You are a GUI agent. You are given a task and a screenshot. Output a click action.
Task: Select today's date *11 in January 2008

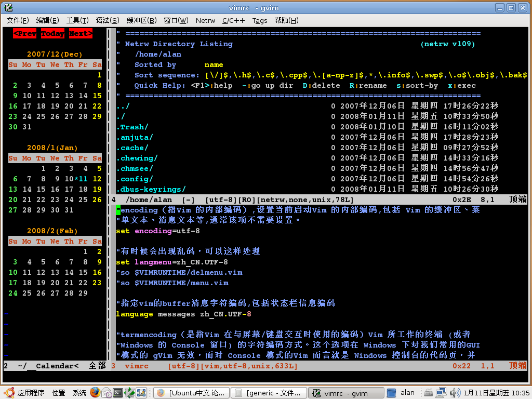point(81,179)
